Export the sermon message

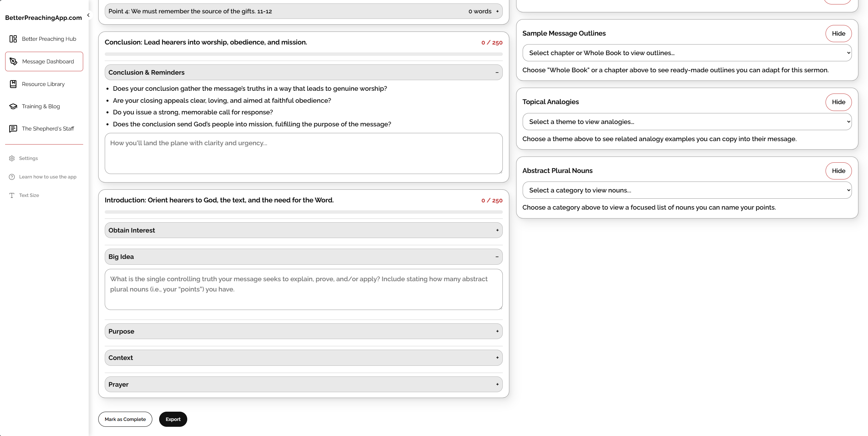(173, 419)
